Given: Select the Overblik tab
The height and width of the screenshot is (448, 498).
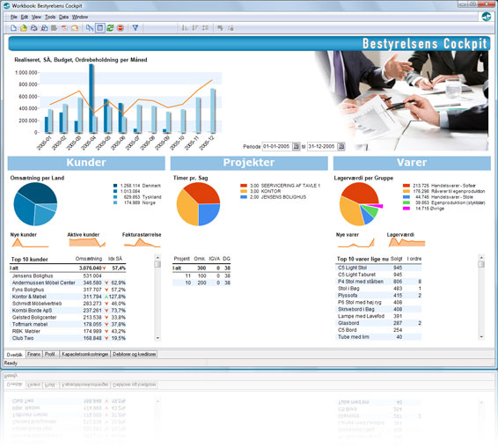Looking at the screenshot, I should click(15, 355).
